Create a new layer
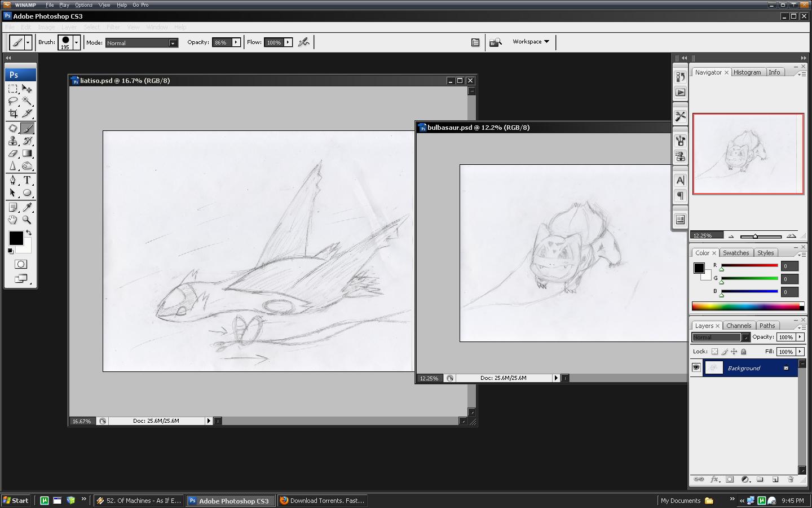The image size is (812, 508). pos(775,479)
